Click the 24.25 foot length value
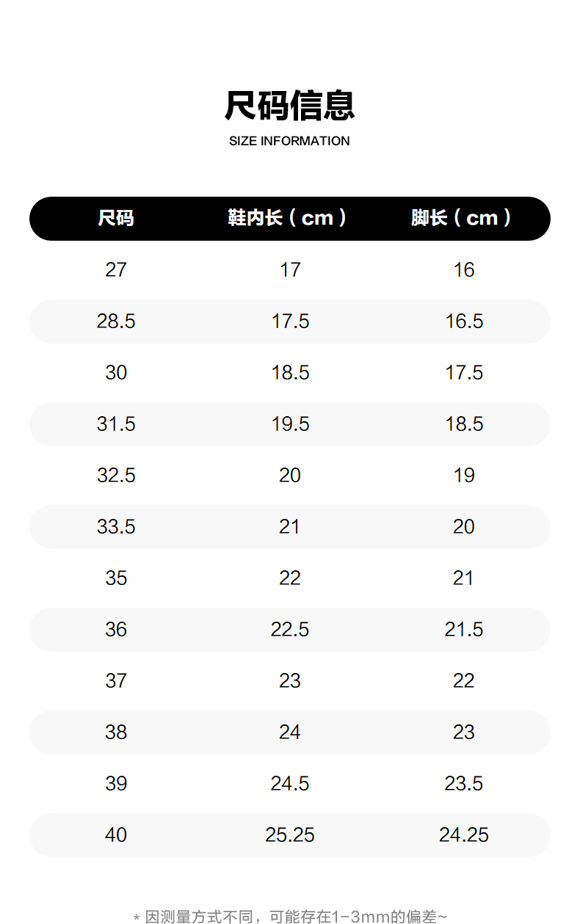 [x=464, y=835]
